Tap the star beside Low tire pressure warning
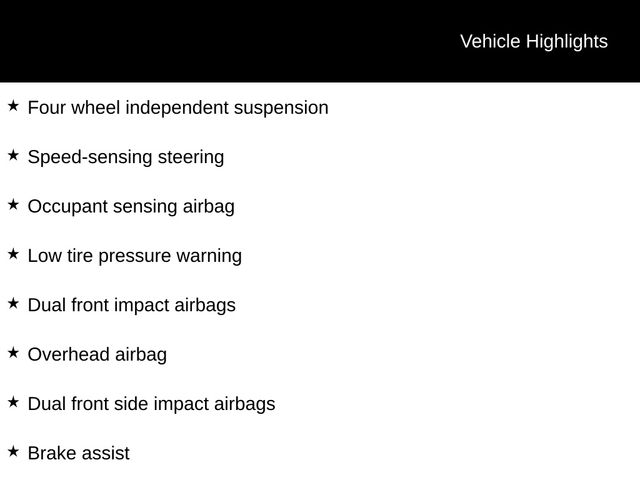 [13, 254]
